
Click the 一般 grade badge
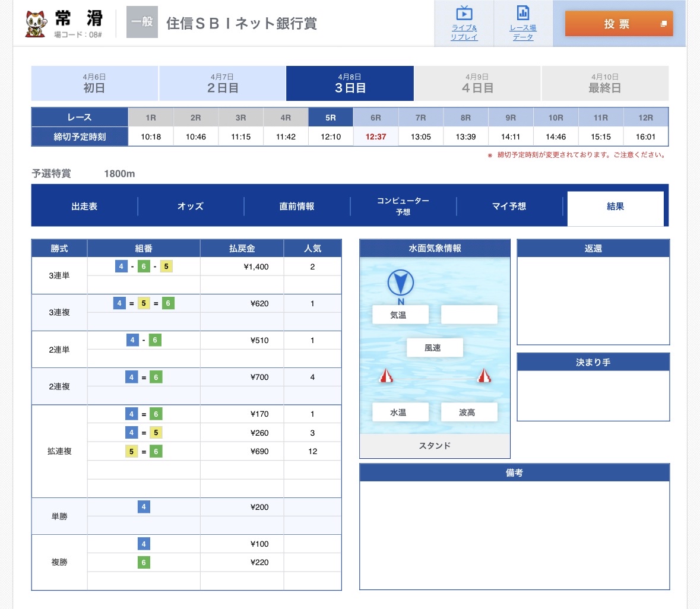click(x=142, y=23)
